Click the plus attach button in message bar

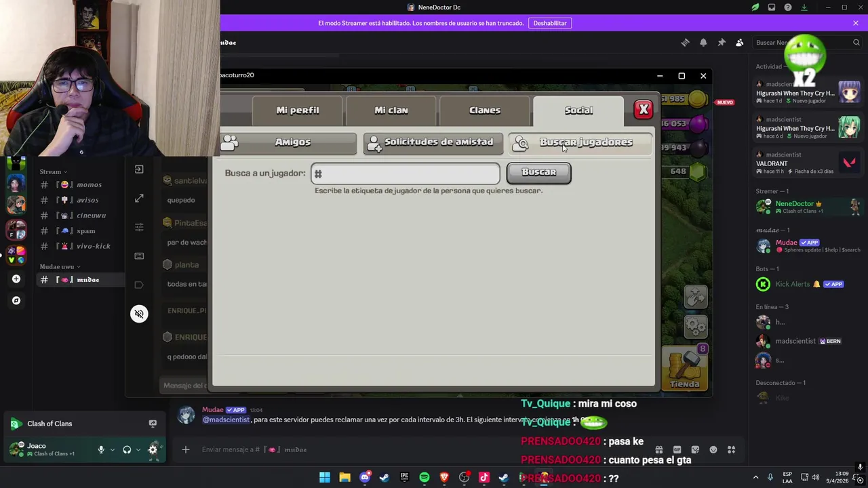(186, 449)
